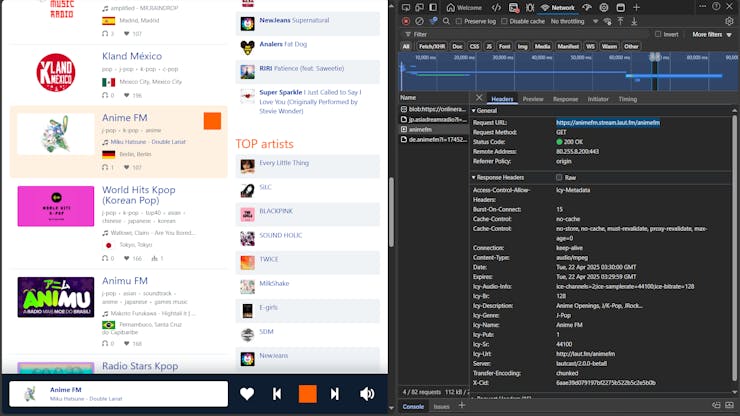Enable Disable cache checkbox
Screen dimensions: 740x416
pyautogui.click(x=504, y=21)
